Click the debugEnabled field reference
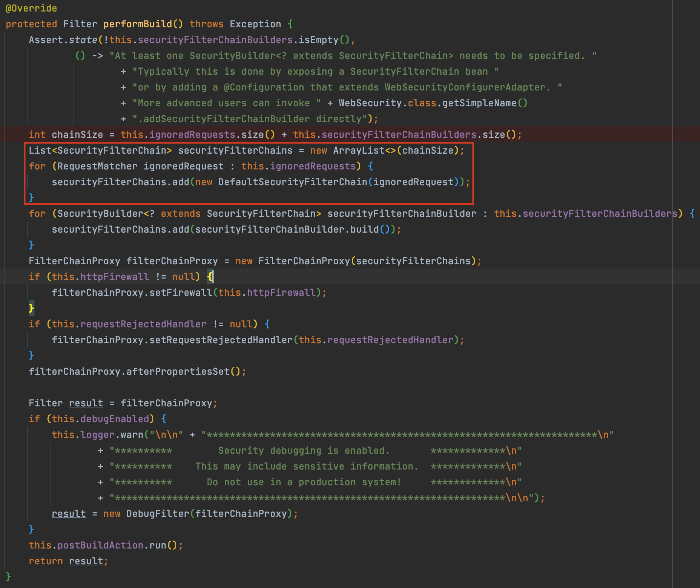The width and height of the screenshot is (700, 588). pyautogui.click(x=115, y=419)
